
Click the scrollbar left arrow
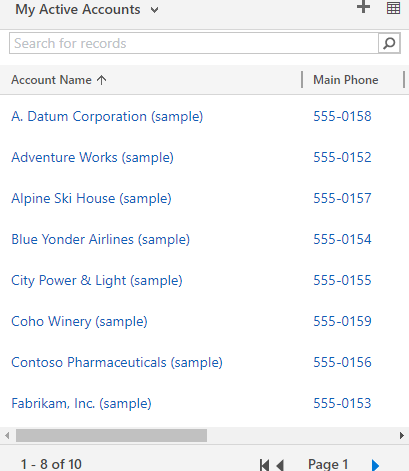pos(7,435)
